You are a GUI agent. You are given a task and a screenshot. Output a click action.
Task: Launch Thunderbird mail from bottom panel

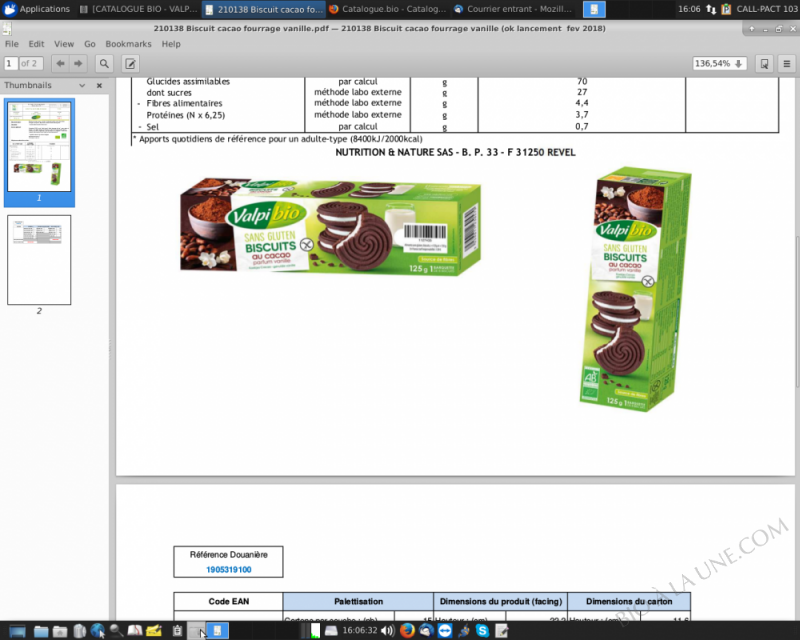click(426, 631)
